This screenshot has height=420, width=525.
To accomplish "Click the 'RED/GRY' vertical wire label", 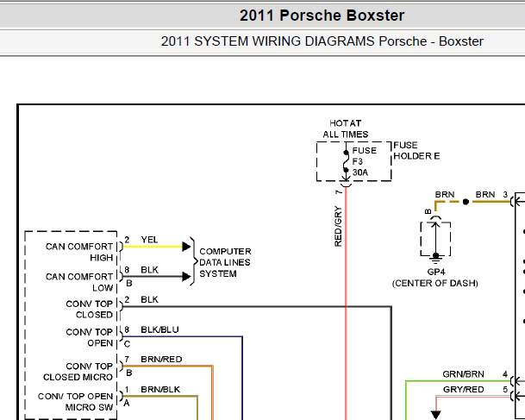I will [x=338, y=227].
